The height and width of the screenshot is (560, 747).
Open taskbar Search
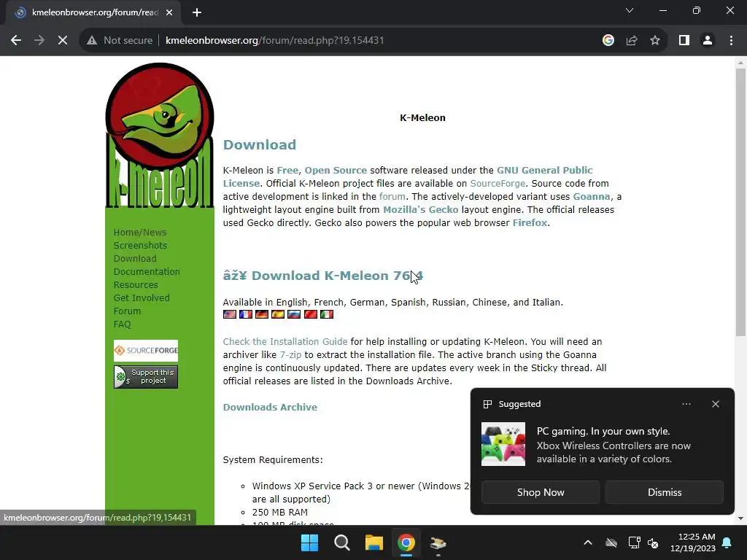341,542
